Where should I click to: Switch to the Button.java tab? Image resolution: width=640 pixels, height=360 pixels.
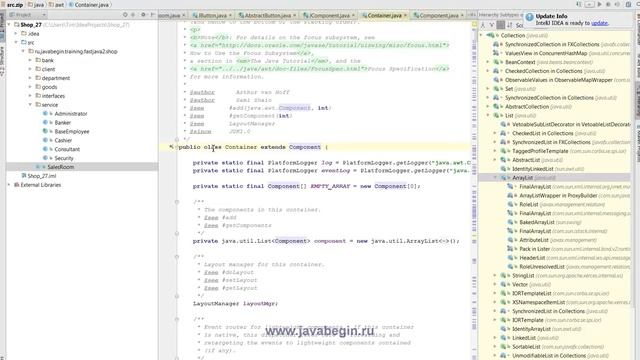pos(212,16)
